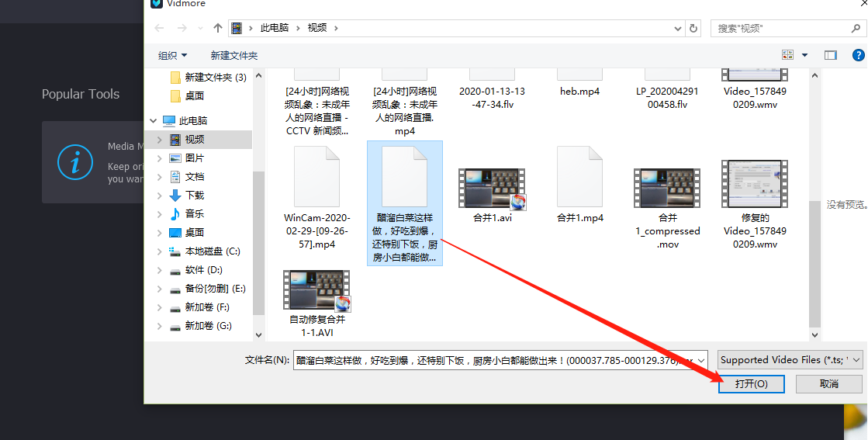Select 图片 in navigation tree

(x=187, y=158)
